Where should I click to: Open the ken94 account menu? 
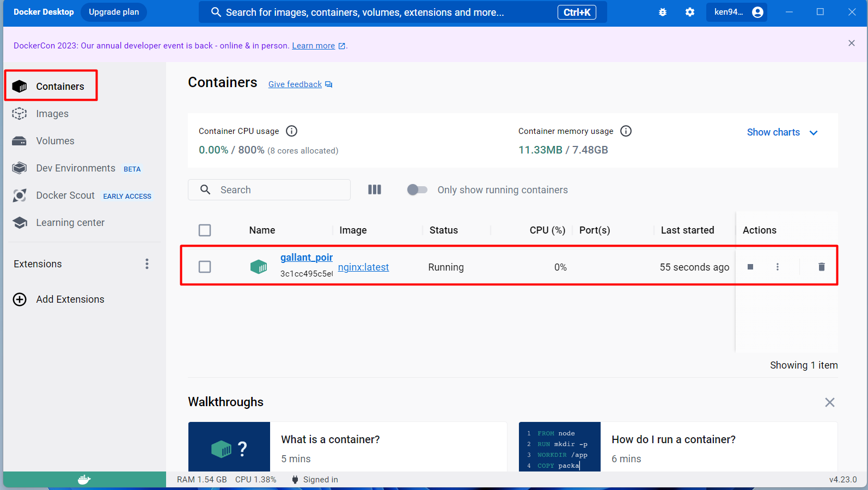pos(737,12)
